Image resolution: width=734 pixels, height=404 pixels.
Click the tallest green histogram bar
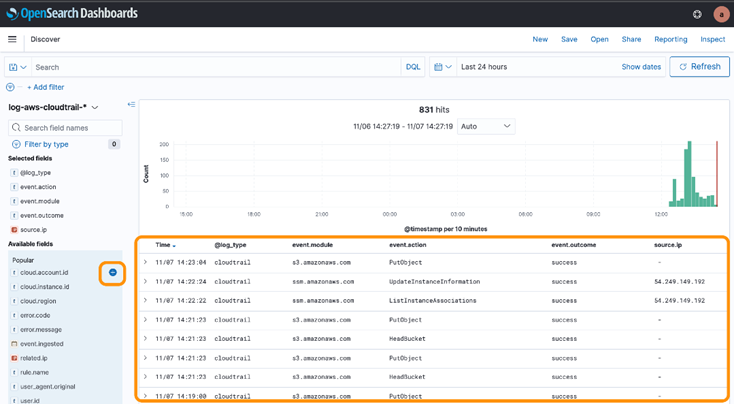[689, 174]
